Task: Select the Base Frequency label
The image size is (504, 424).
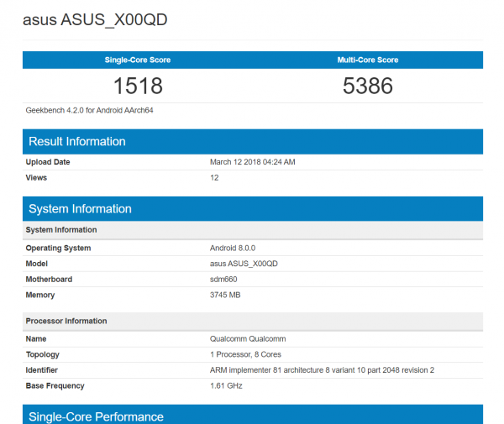Action: 55,385
